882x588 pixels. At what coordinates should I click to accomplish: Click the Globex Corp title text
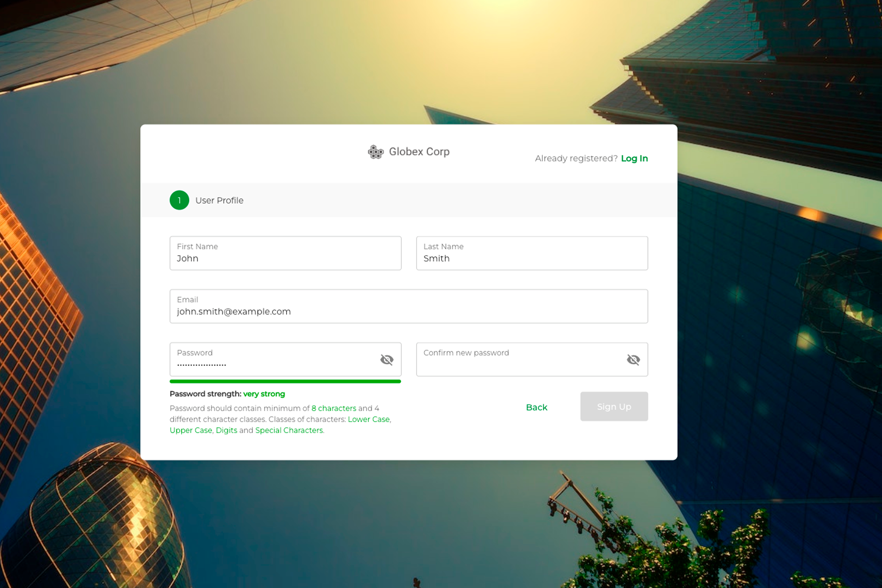pyautogui.click(x=419, y=151)
